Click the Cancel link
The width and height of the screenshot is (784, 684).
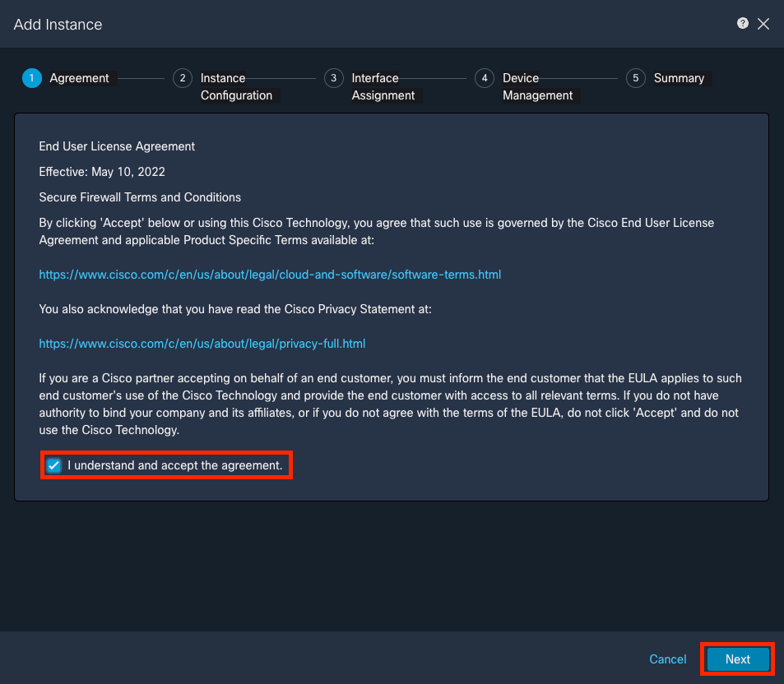tap(667, 659)
